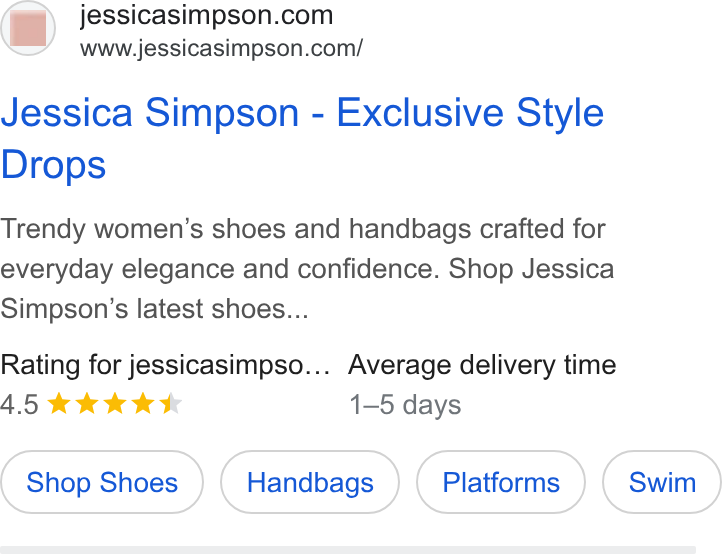Open the Platforms chip

click(501, 482)
